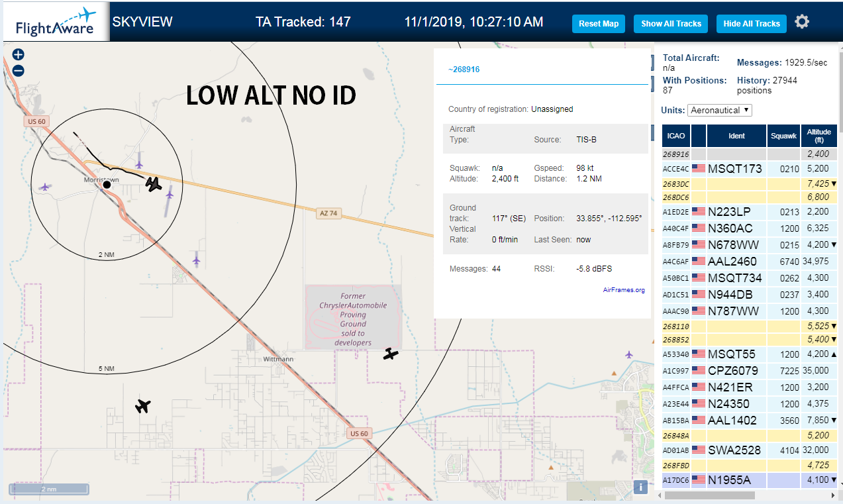Click the Reset Map button
843x504 pixels.
click(599, 24)
